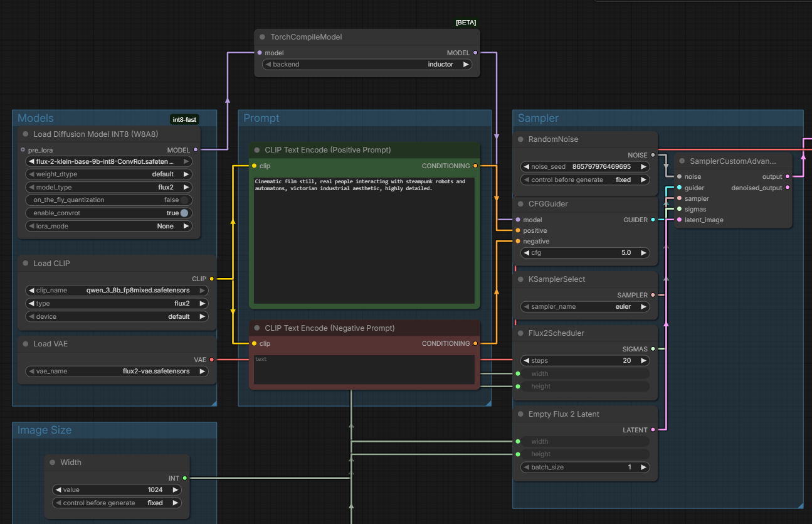Image resolution: width=812 pixels, height=524 pixels.
Task: Click the Empty Flux 2 Latent node title
Action: tap(564, 414)
